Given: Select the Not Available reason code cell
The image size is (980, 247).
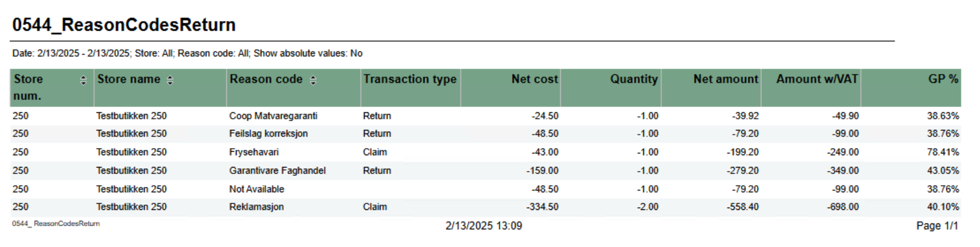Looking at the screenshot, I should point(257,189).
